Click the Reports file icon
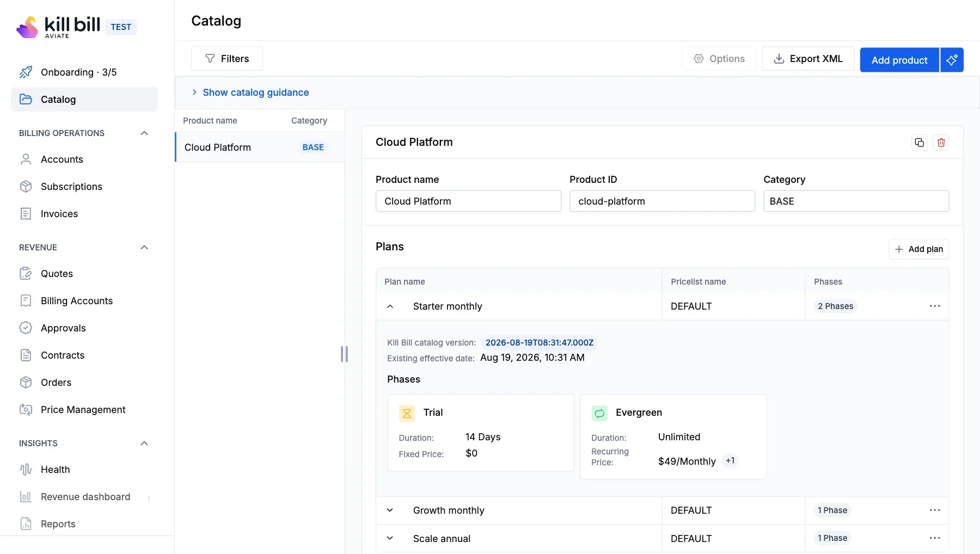This screenshot has height=554, width=980. click(x=26, y=524)
